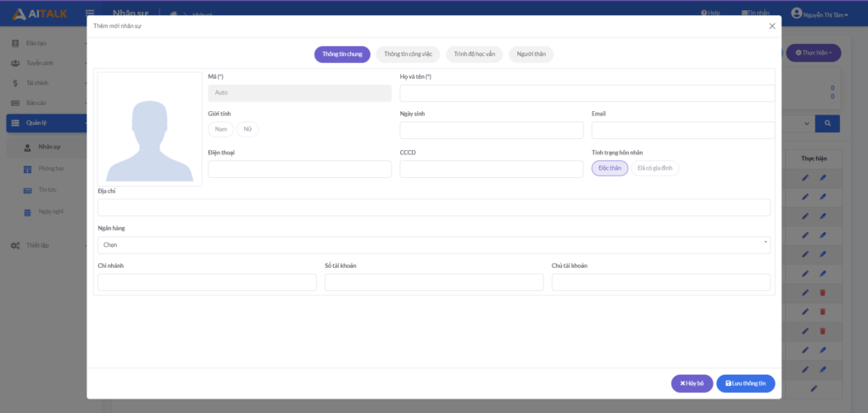Click the blue search icon button
The width and height of the screenshot is (868, 413).
[826, 124]
